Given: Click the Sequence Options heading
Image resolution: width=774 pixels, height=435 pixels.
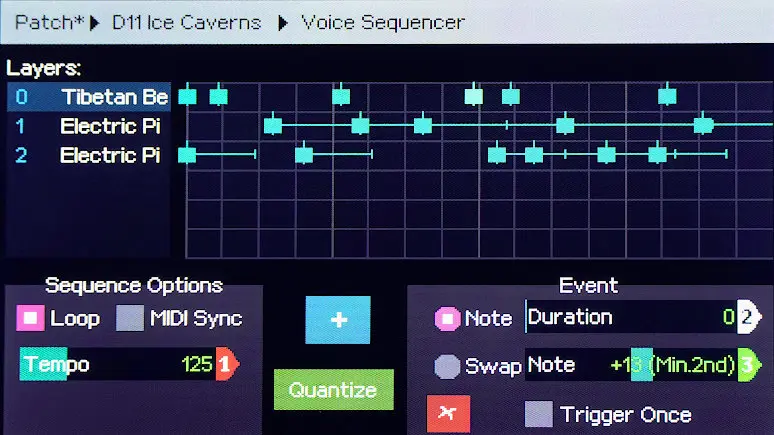Looking at the screenshot, I should (x=134, y=285).
